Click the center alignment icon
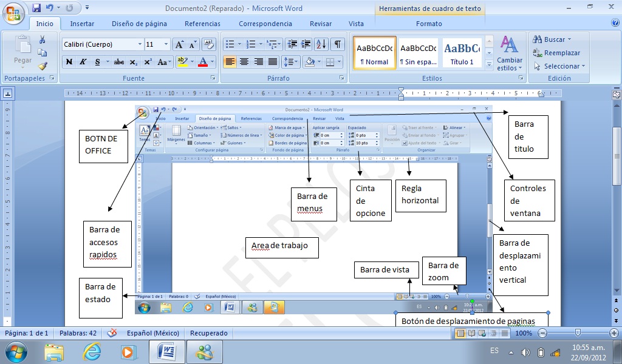 tap(244, 62)
